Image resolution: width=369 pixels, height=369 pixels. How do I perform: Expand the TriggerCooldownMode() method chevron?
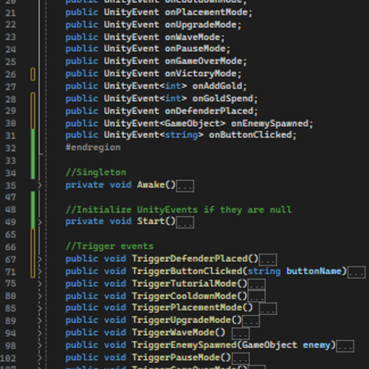[x=40, y=296]
